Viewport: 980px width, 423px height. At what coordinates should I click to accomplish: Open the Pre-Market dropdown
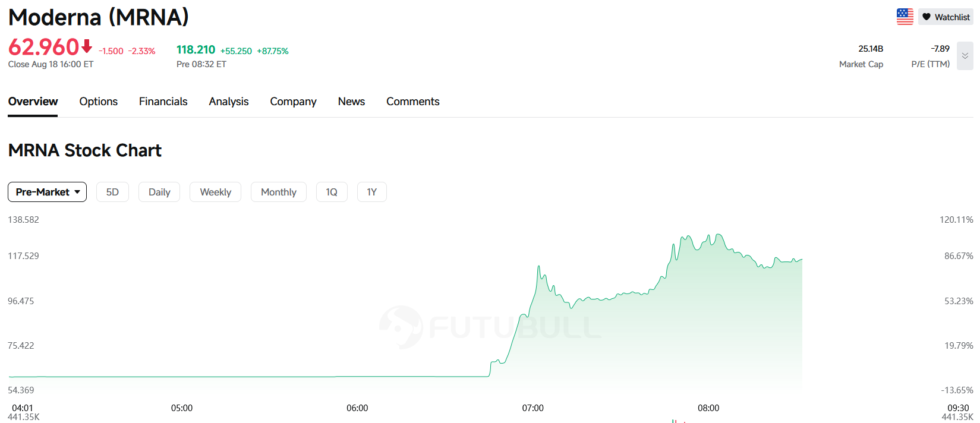47,192
